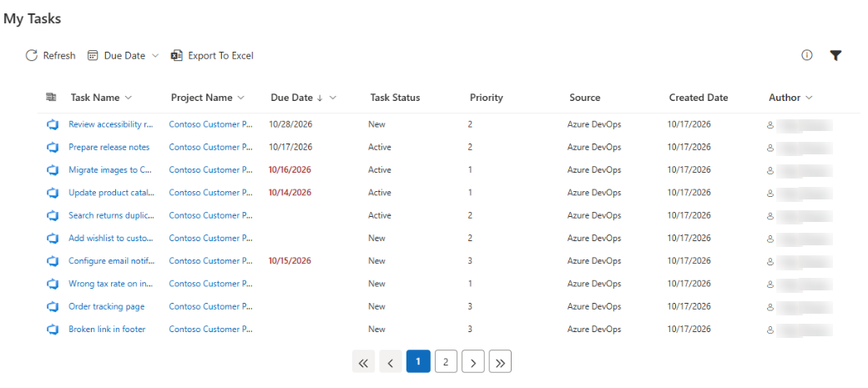This screenshot has width=868, height=388.
Task: Click the Created Date column header
Action: pos(698,98)
